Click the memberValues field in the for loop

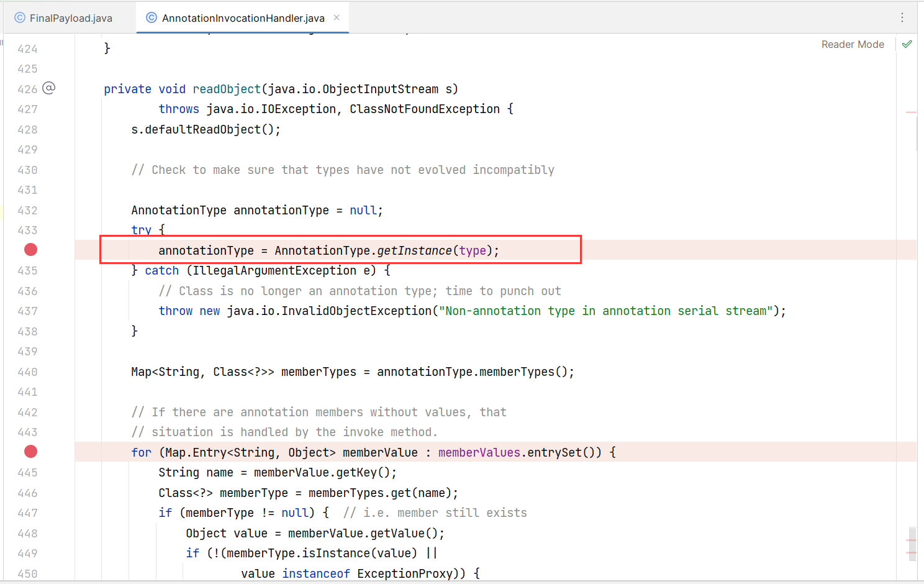point(479,452)
